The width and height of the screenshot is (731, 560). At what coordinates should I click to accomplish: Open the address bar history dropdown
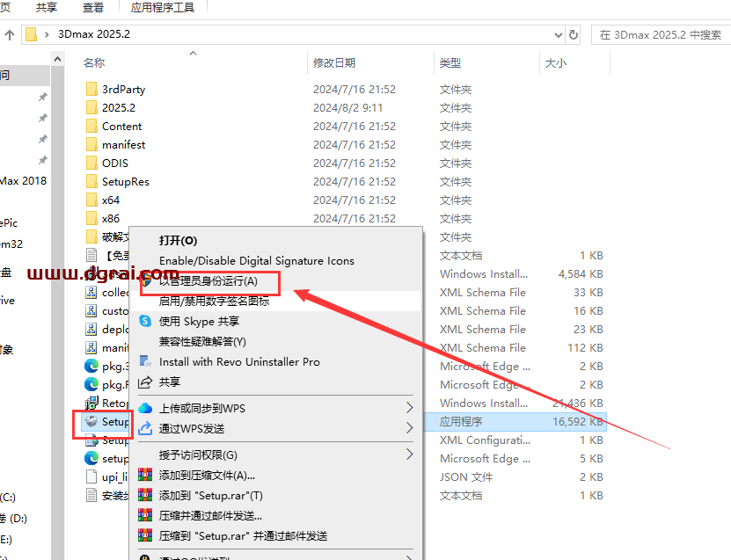coord(558,35)
